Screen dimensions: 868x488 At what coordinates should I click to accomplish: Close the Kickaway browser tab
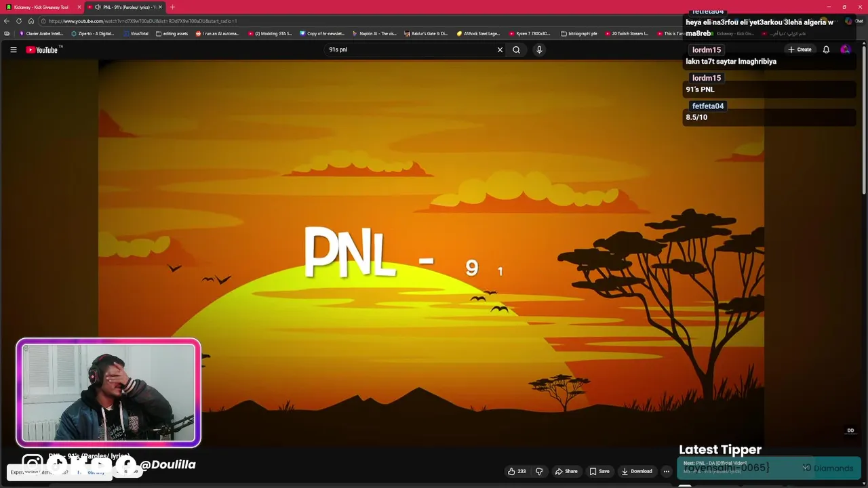click(x=79, y=7)
